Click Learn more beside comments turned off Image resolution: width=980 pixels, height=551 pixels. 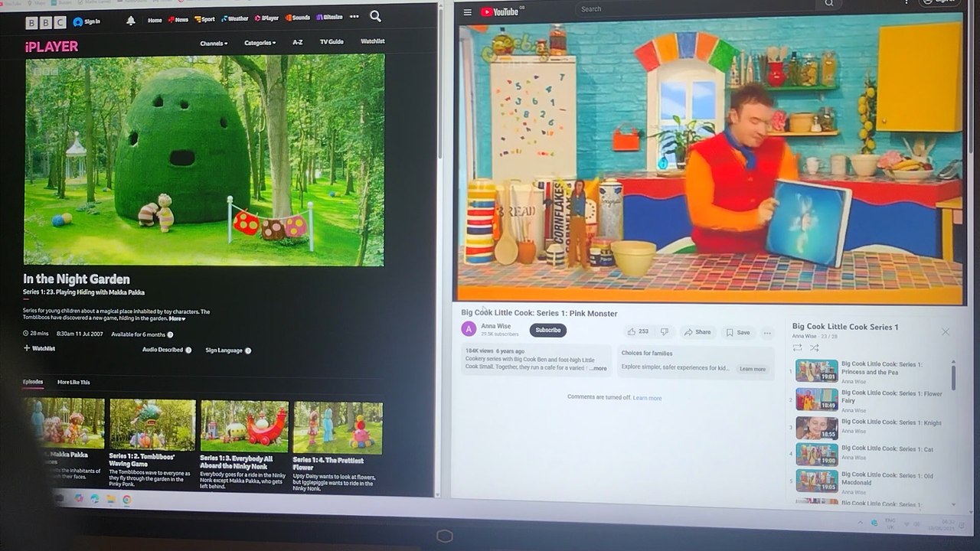(647, 398)
